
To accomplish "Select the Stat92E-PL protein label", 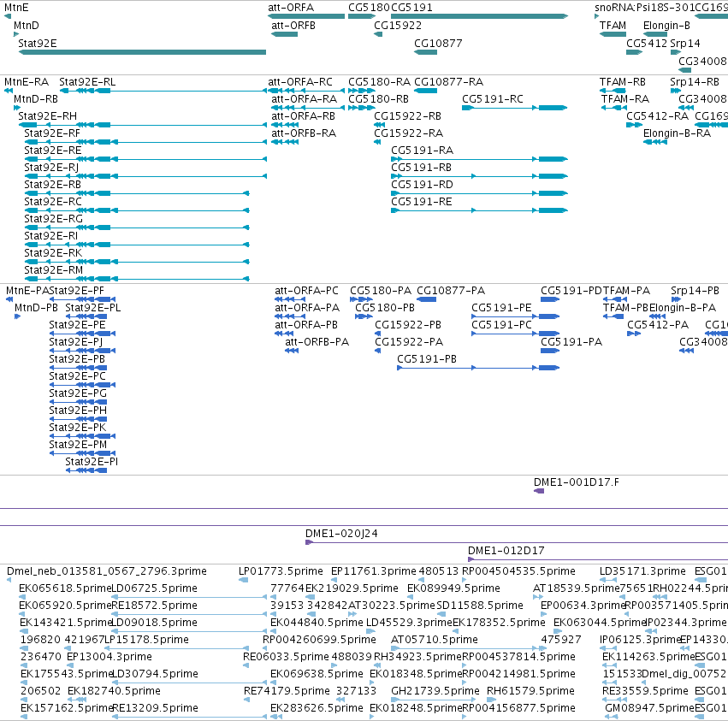I will coord(93,308).
